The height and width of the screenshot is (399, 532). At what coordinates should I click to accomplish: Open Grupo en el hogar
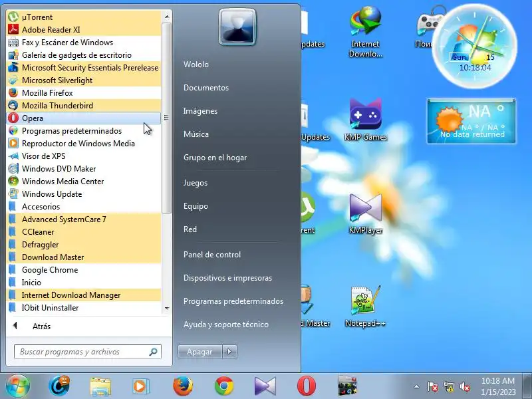[215, 158]
